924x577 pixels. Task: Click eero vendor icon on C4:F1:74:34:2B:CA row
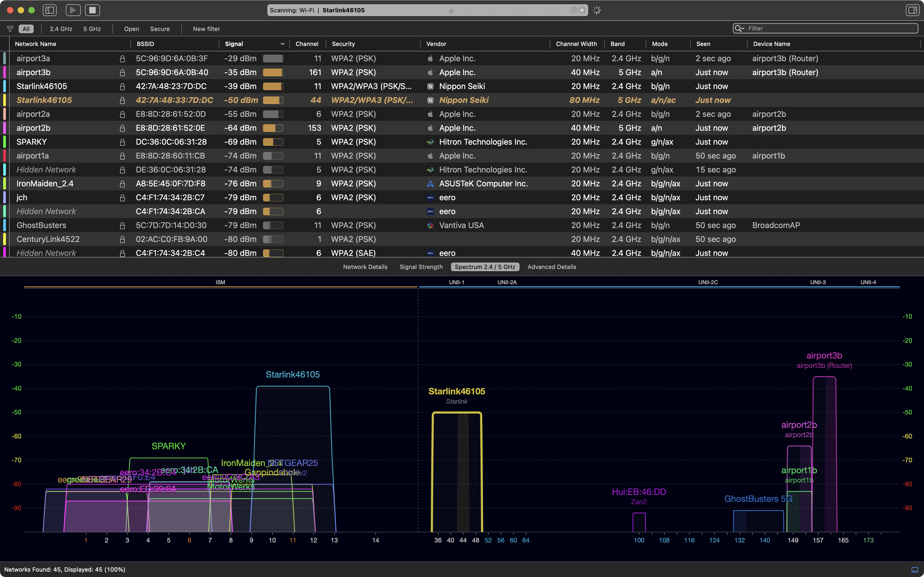430,211
